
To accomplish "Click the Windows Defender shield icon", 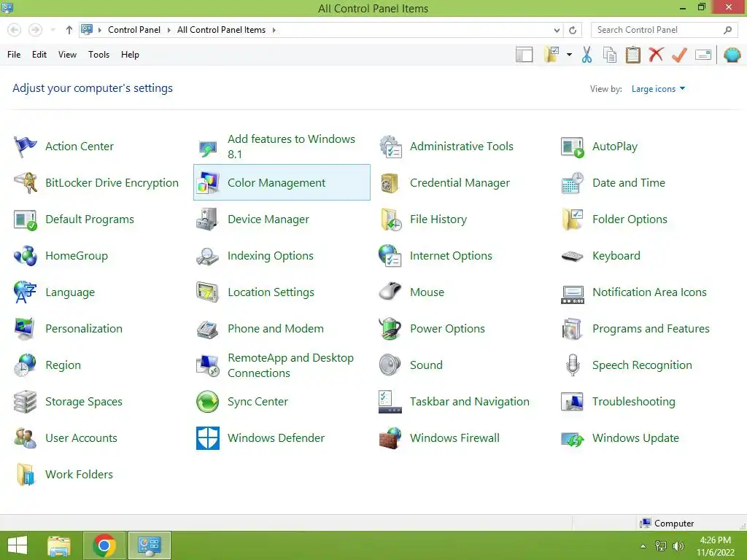I will (208, 438).
